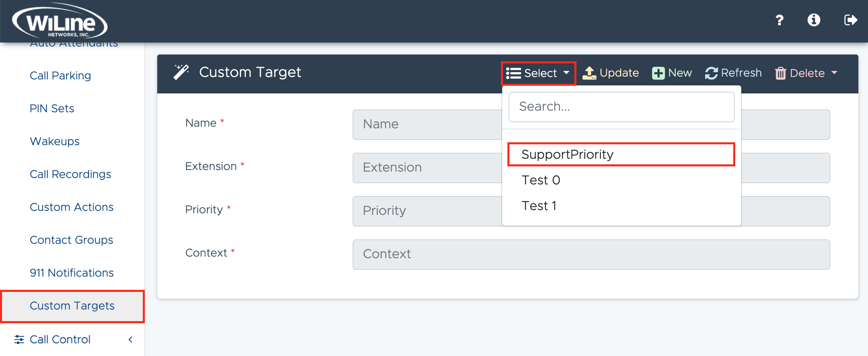The height and width of the screenshot is (356, 868).
Task: Click the Delete button label
Action: (807, 73)
